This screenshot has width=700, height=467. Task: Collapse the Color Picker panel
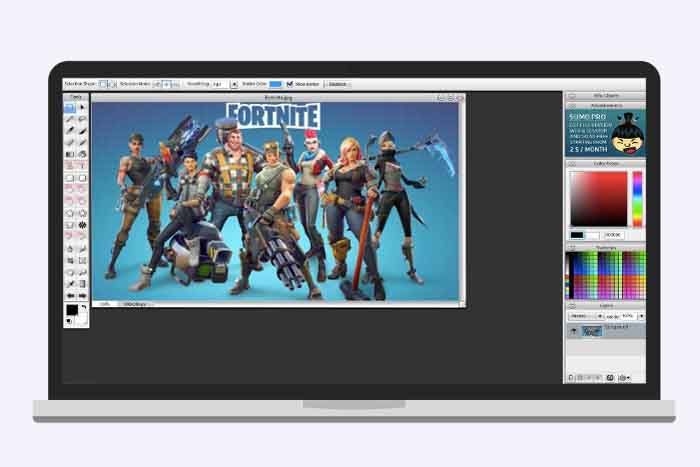572,164
